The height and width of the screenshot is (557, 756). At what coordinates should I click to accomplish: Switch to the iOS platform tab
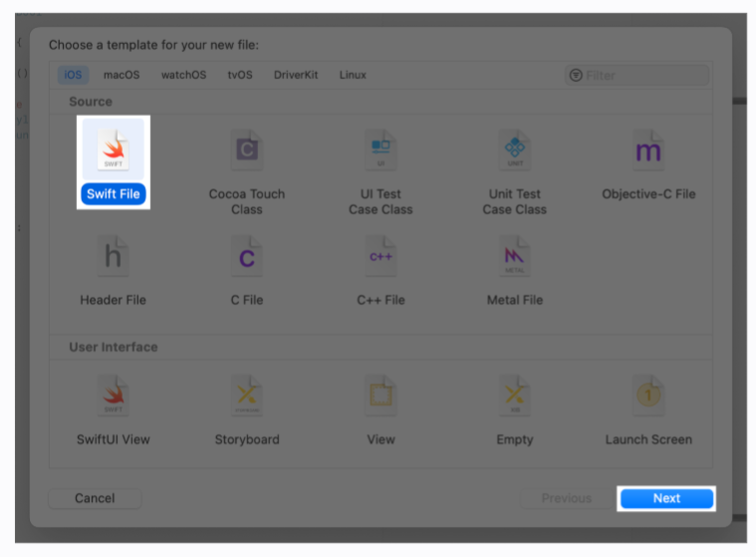[74, 75]
